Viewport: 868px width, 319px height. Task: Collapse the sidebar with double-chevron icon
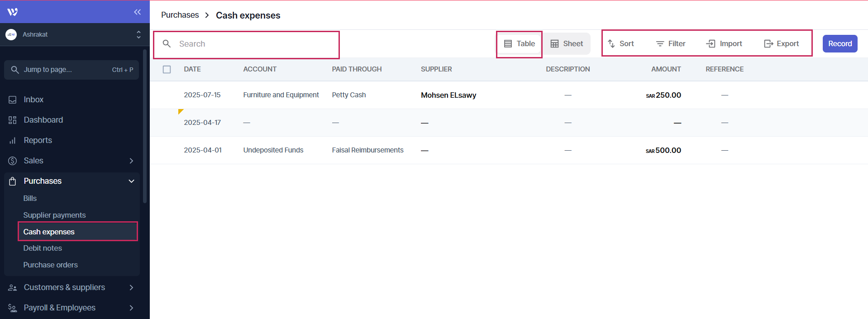[137, 12]
